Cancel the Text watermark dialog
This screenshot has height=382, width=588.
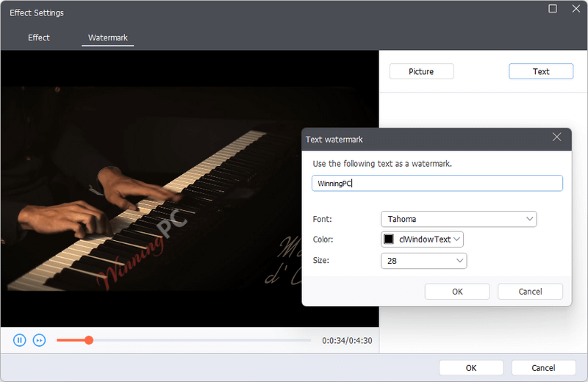click(530, 292)
